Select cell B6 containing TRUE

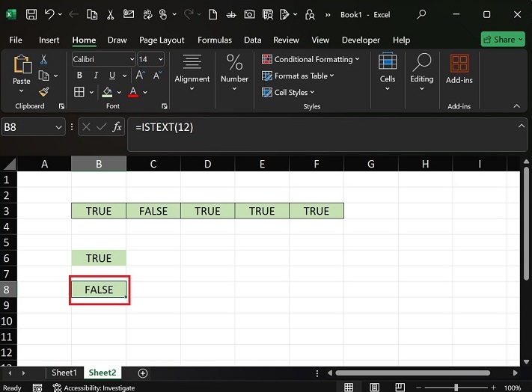99,258
